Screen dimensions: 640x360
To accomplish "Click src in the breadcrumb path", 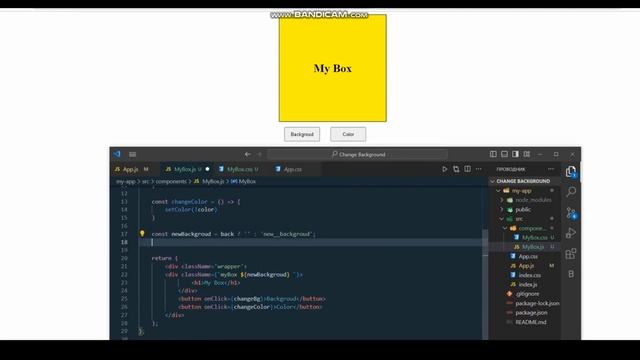I will [x=145, y=181].
